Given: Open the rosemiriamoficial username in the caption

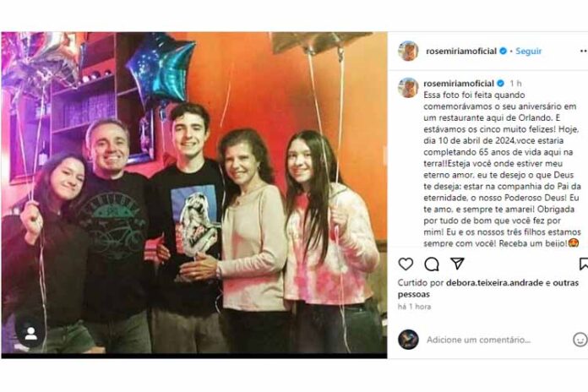Looking at the screenshot, I should (x=459, y=83).
